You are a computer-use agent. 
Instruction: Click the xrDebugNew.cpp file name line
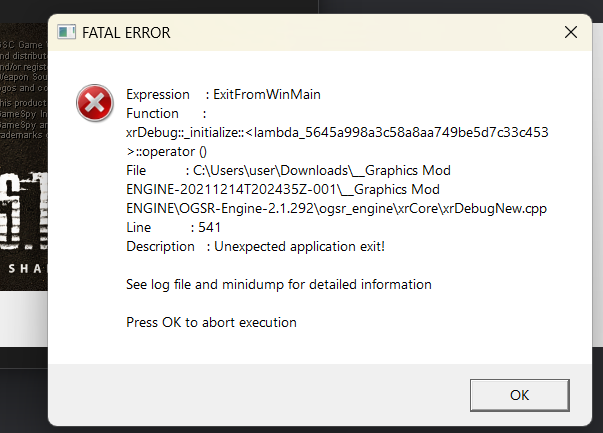pyautogui.click(x=336, y=208)
